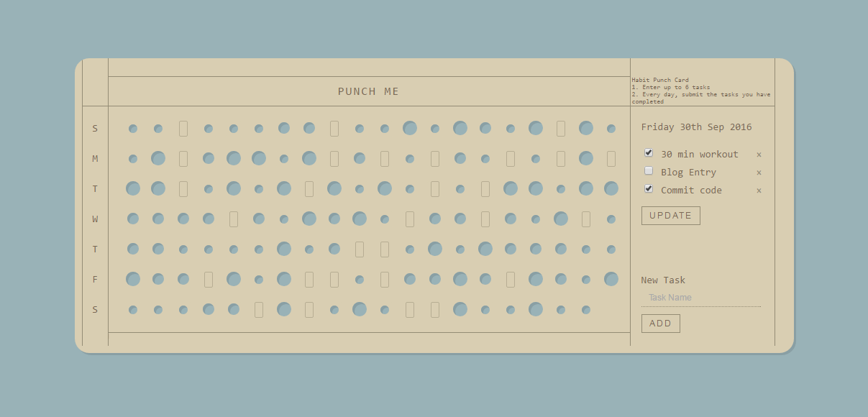Uncheck the Commit code checkbox
Image resolution: width=868 pixels, height=417 pixels.
coord(649,189)
